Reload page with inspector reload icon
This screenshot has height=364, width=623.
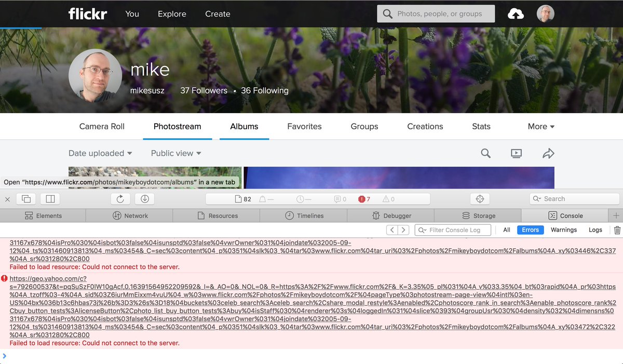(120, 199)
